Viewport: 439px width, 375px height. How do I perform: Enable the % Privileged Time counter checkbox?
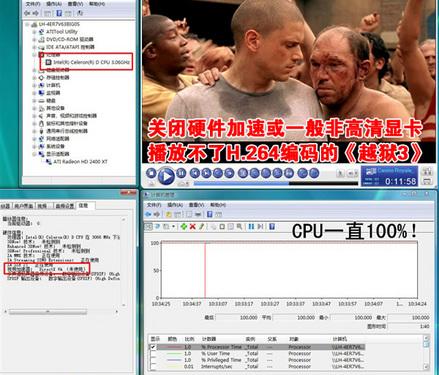[x=153, y=360]
